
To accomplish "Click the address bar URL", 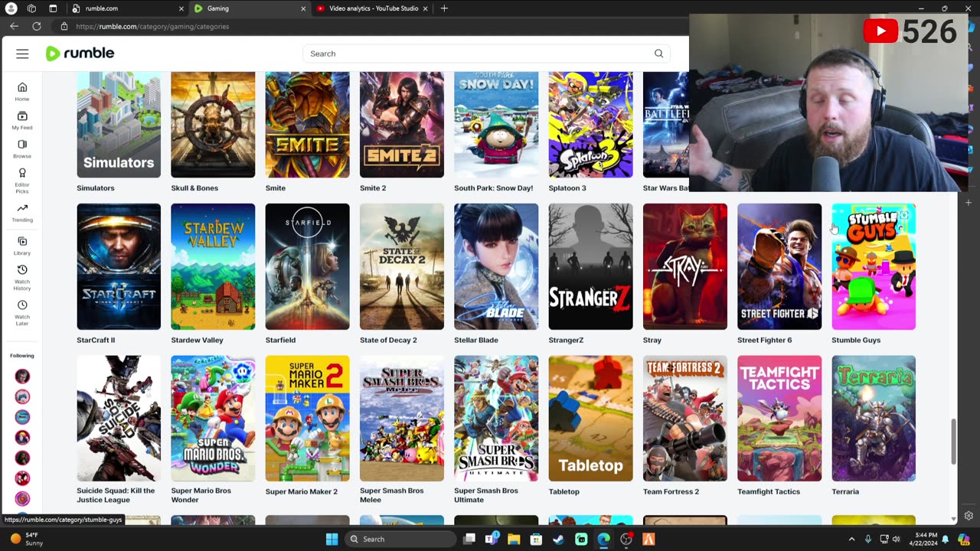I will 152,27.
